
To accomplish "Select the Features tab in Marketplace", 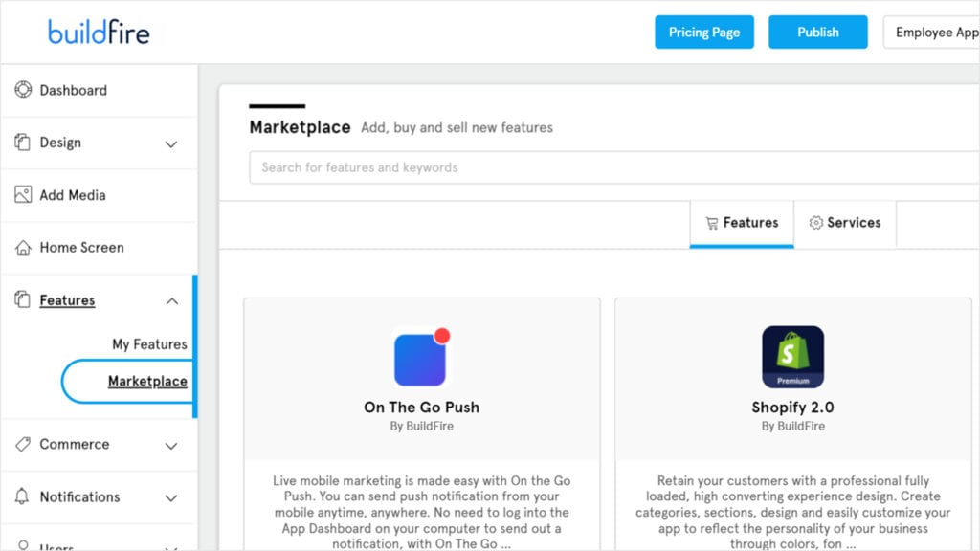I will tap(742, 223).
